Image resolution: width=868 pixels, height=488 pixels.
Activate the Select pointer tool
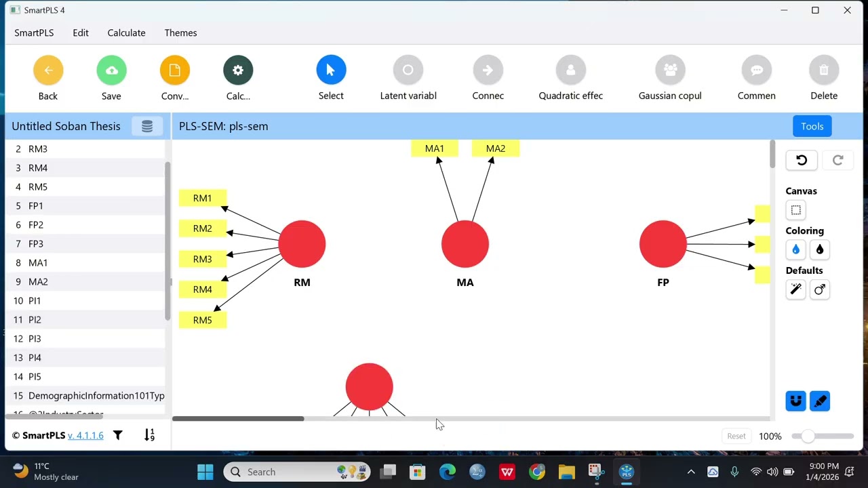[331, 70]
